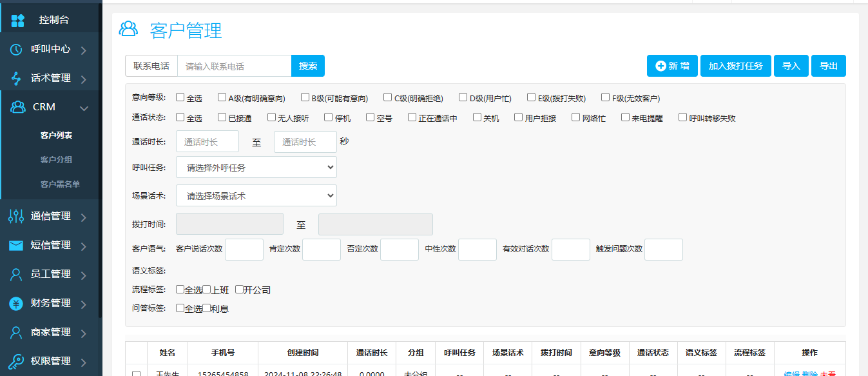Click the 客户管理 header people icon
Viewport: 868px width, 376px height.
tap(128, 29)
